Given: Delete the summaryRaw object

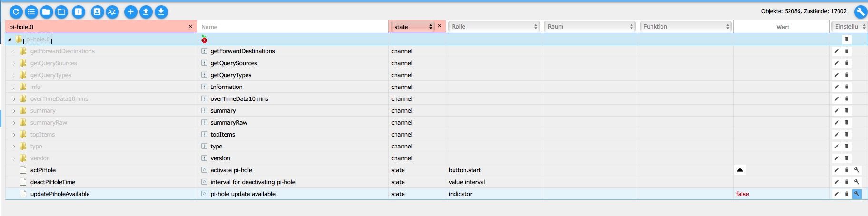Looking at the screenshot, I should 847,122.
